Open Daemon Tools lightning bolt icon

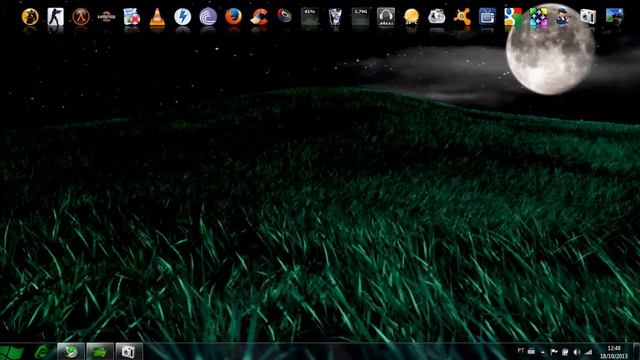182,17
